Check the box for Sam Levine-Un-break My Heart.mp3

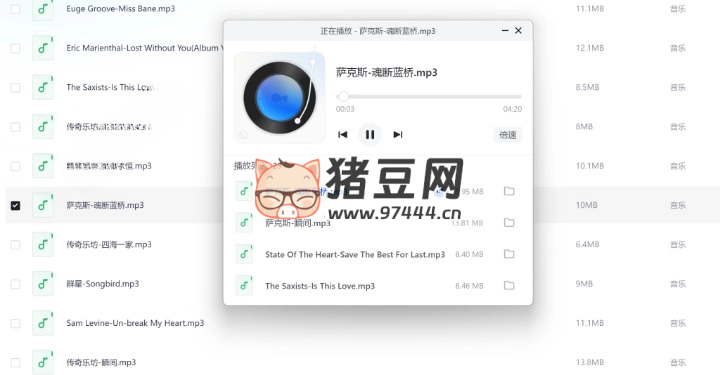click(x=15, y=324)
